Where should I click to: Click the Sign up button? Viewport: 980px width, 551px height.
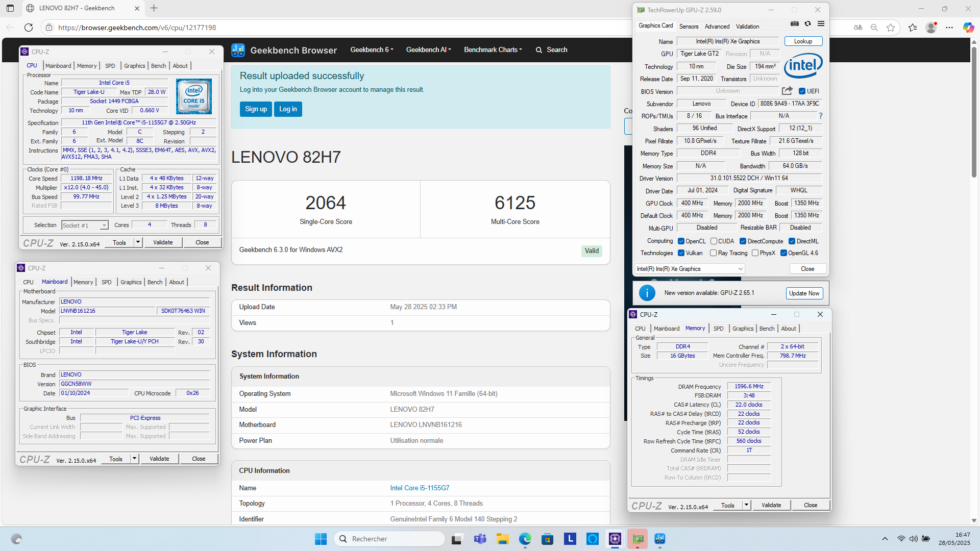256,109
